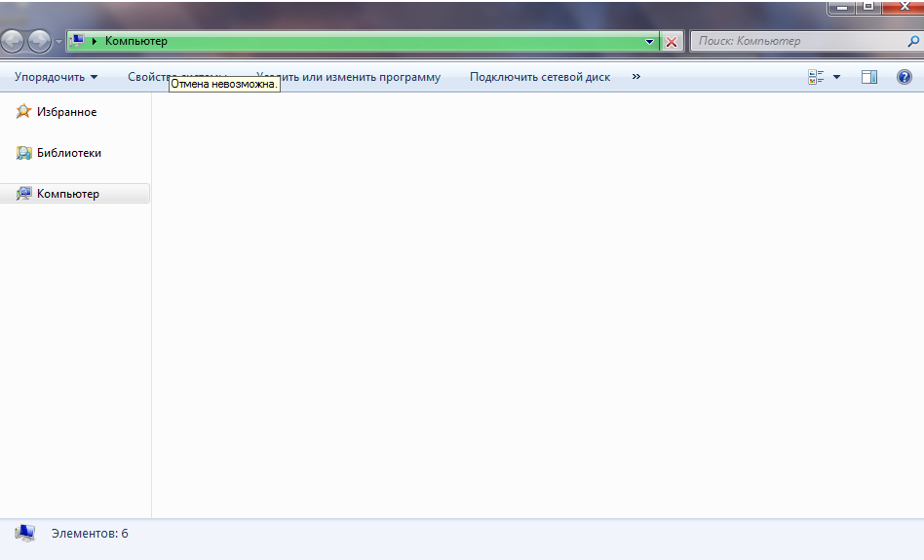Close the Explorer window
This screenshot has width=924, height=560.
(x=905, y=7)
